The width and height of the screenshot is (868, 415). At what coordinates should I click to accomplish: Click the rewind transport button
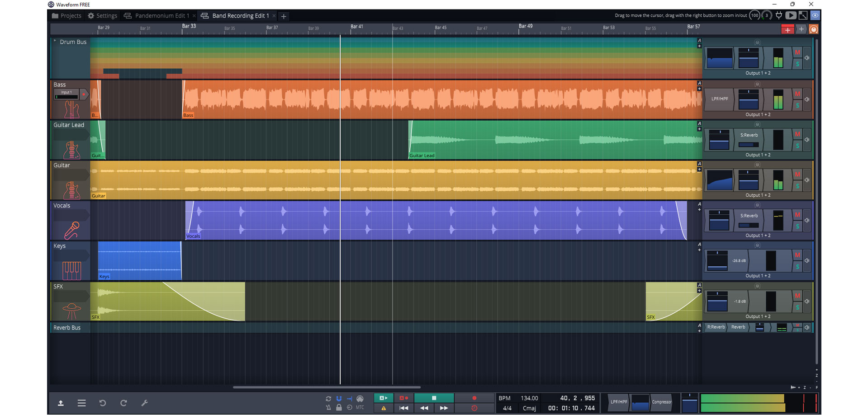[424, 408]
